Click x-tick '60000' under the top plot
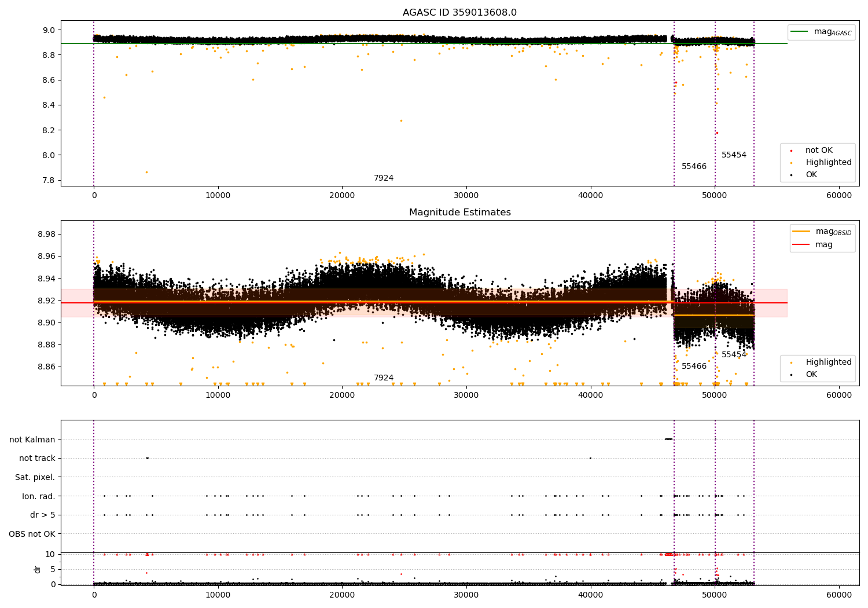The height and width of the screenshot is (608, 868). coord(839,196)
